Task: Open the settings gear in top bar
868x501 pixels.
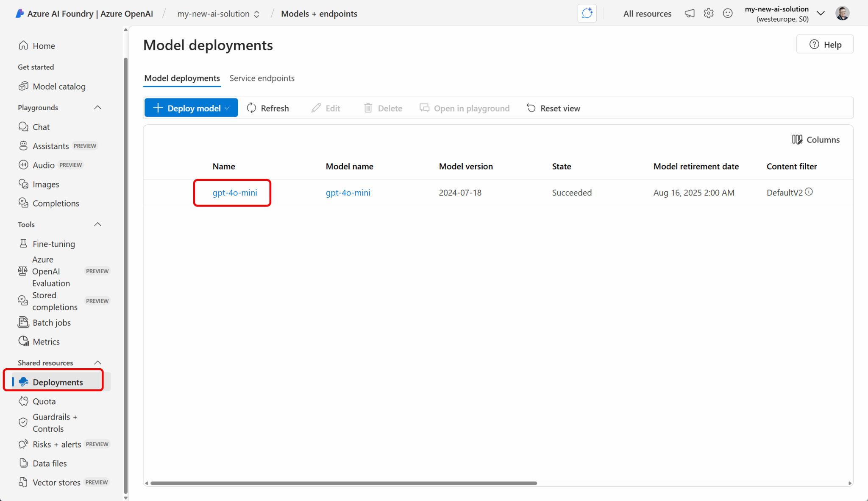Action: (x=708, y=13)
